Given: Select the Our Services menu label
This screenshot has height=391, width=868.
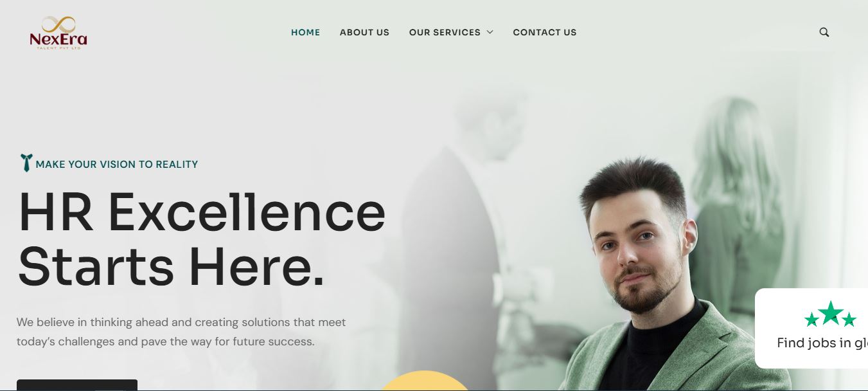Looking at the screenshot, I should click(x=445, y=32).
